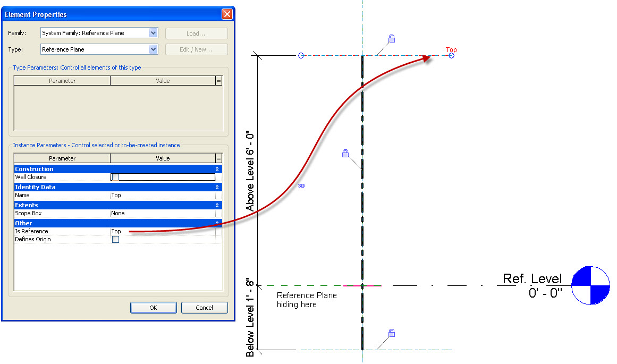Open the Family dropdown
The height and width of the screenshot is (364, 617).
click(x=154, y=33)
